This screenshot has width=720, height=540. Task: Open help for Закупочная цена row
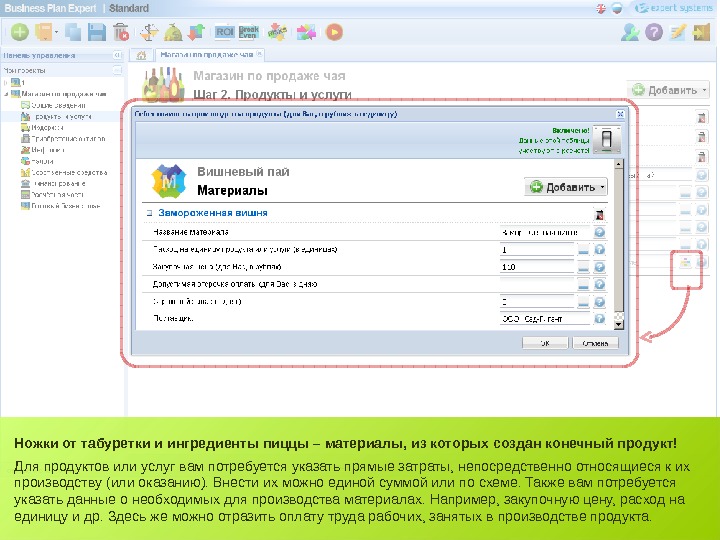[599, 267]
